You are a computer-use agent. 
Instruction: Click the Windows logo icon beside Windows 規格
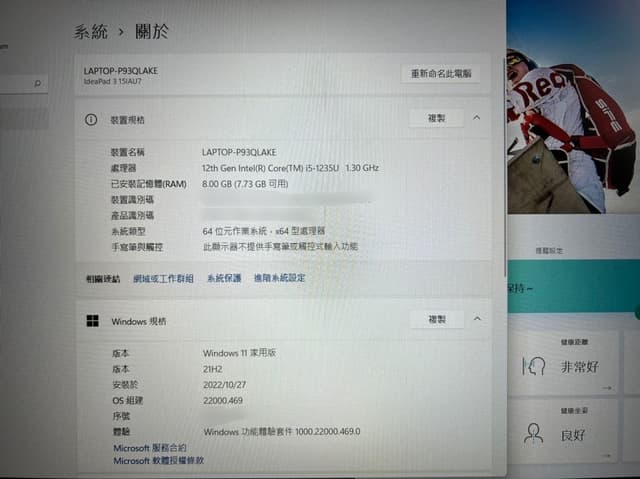93,321
